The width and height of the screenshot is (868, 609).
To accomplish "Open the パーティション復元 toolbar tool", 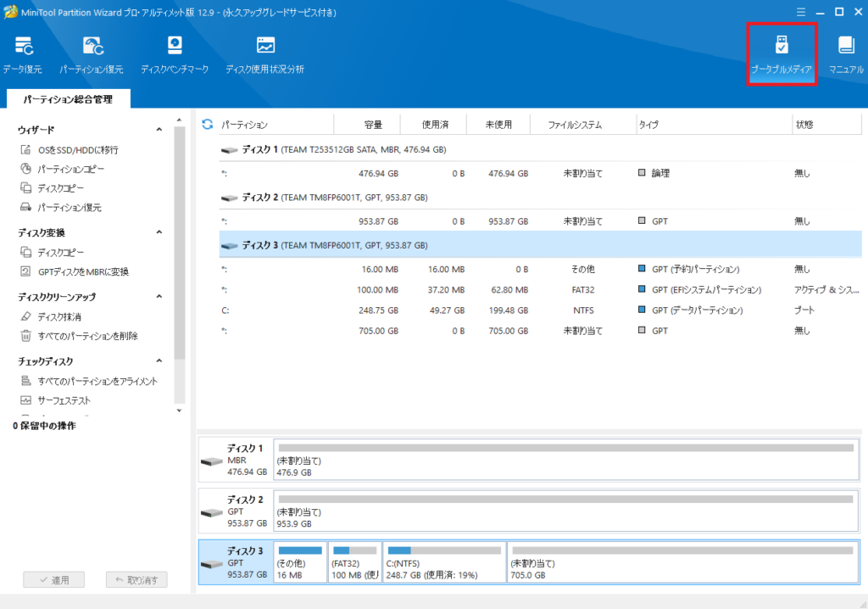I will coord(92,55).
